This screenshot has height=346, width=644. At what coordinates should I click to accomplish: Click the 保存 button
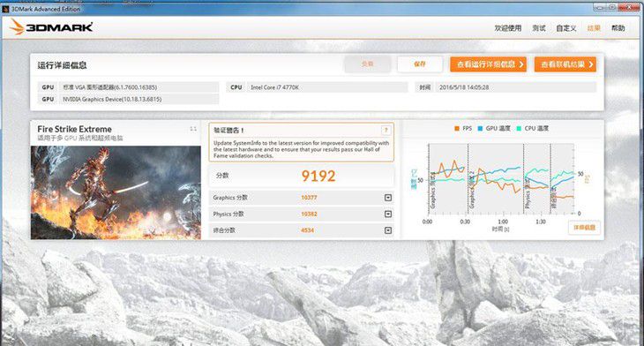click(x=420, y=64)
